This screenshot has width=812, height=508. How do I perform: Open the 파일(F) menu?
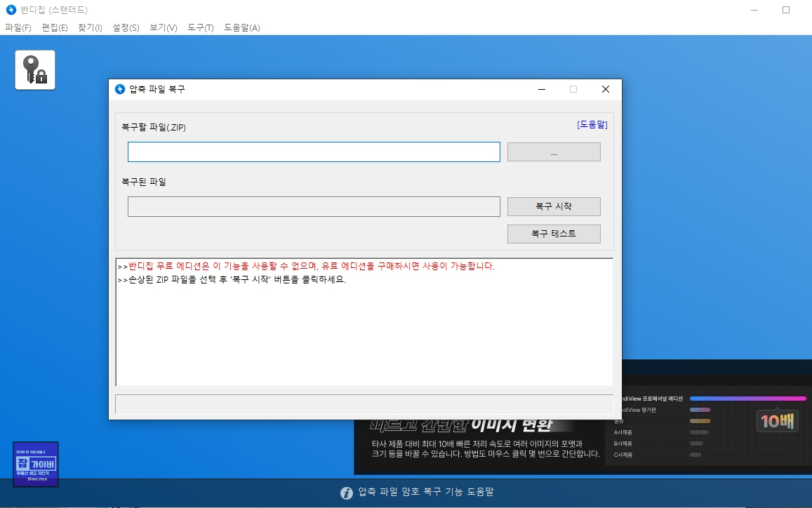click(18, 28)
